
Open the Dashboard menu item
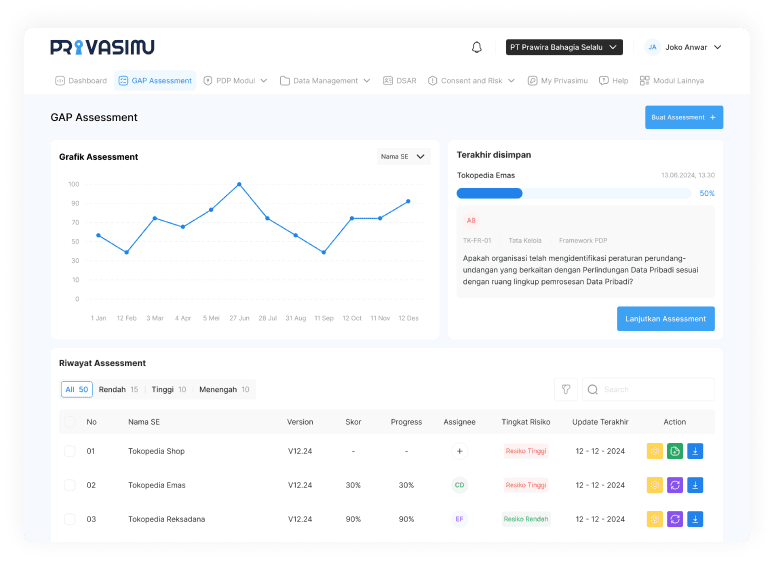[81, 80]
